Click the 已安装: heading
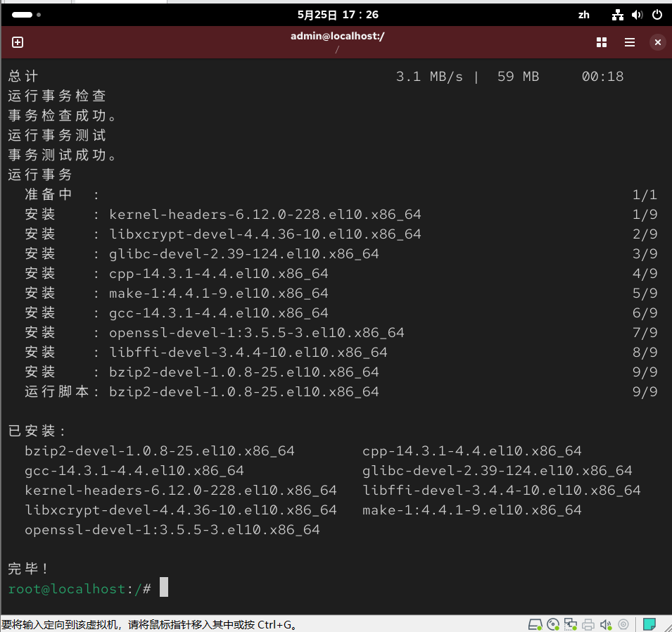Image resolution: width=672 pixels, height=632 pixels. tap(37, 431)
